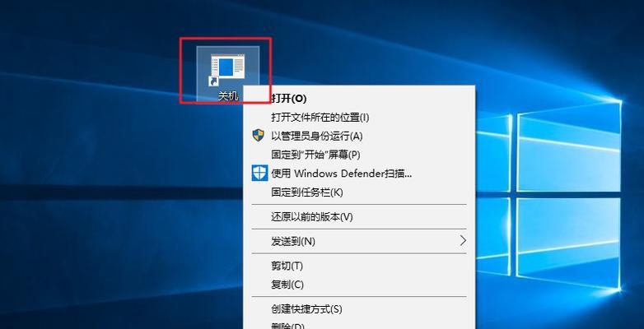Click the admin shield icon in the menu
The image size is (644, 329).
coord(258,136)
